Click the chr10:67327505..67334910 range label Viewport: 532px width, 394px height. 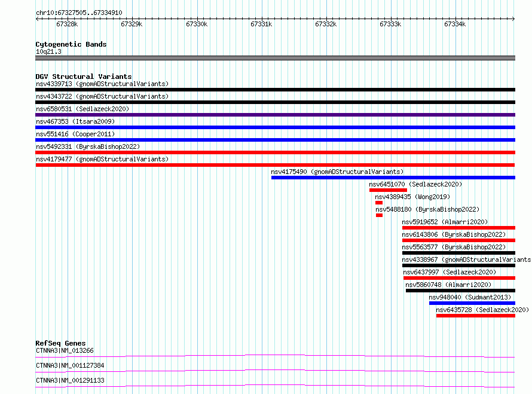point(79,13)
